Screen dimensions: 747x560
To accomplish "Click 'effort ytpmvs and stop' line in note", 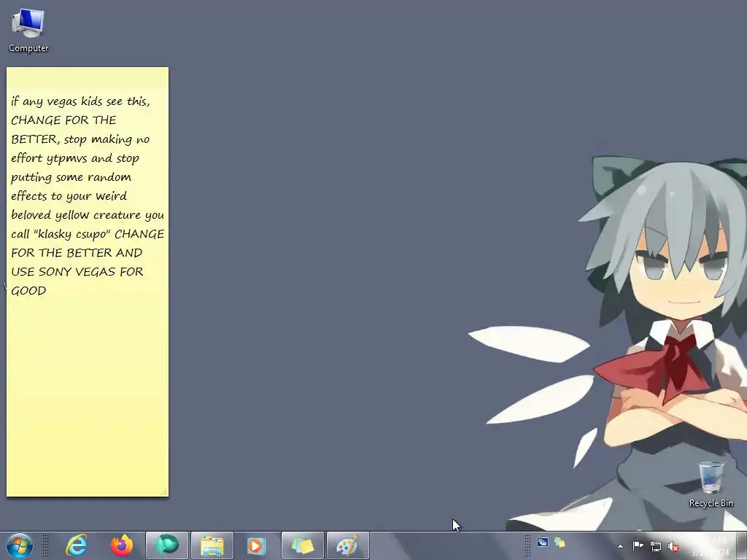I will 75,158.
